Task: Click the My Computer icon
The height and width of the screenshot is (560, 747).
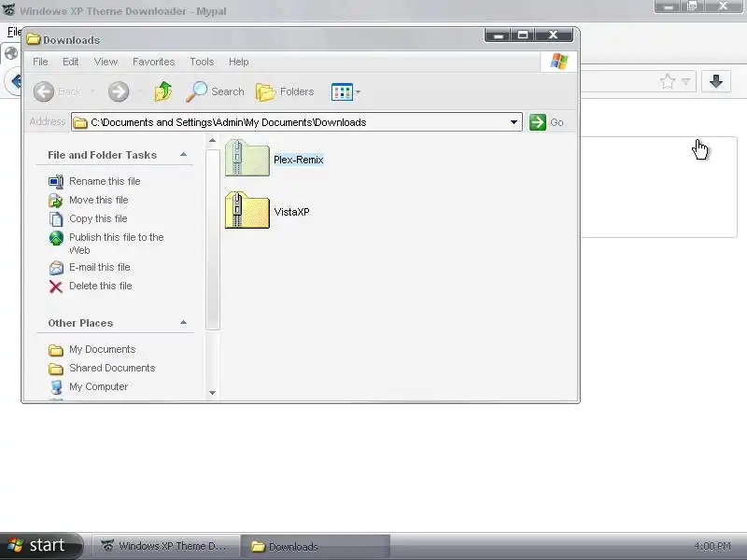Action: (x=56, y=387)
